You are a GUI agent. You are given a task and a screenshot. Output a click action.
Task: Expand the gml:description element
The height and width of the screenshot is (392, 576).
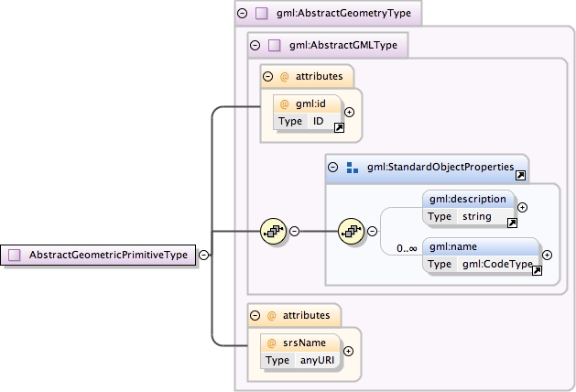click(522, 207)
